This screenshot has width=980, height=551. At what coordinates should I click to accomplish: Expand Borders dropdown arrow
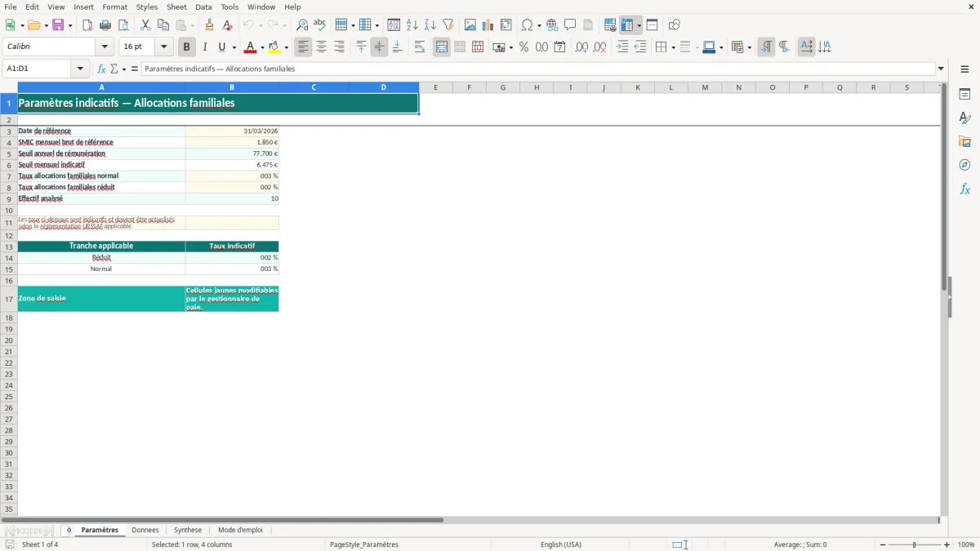click(x=672, y=47)
